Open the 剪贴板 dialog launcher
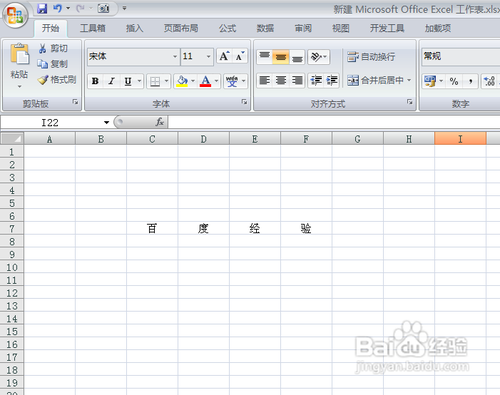This screenshot has height=395, width=500. 76,102
